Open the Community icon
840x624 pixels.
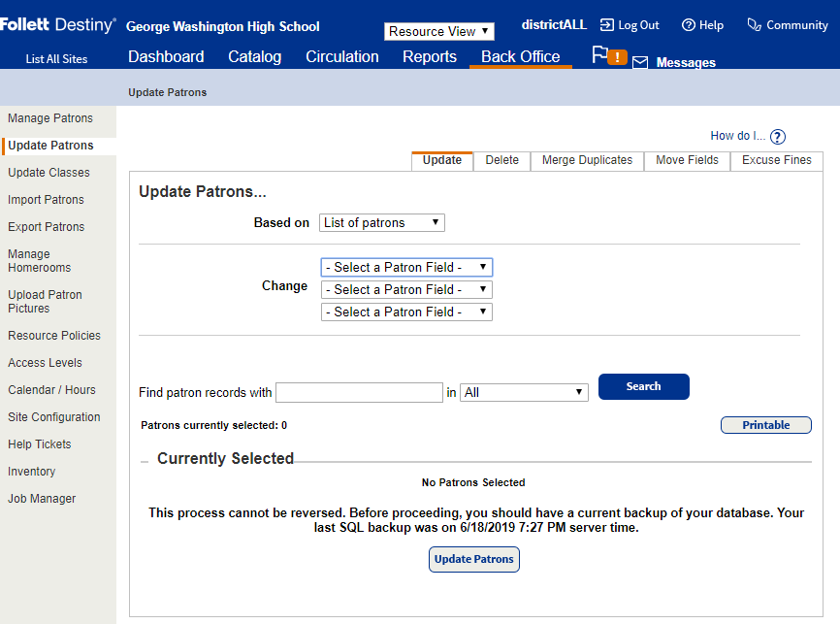(754, 24)
